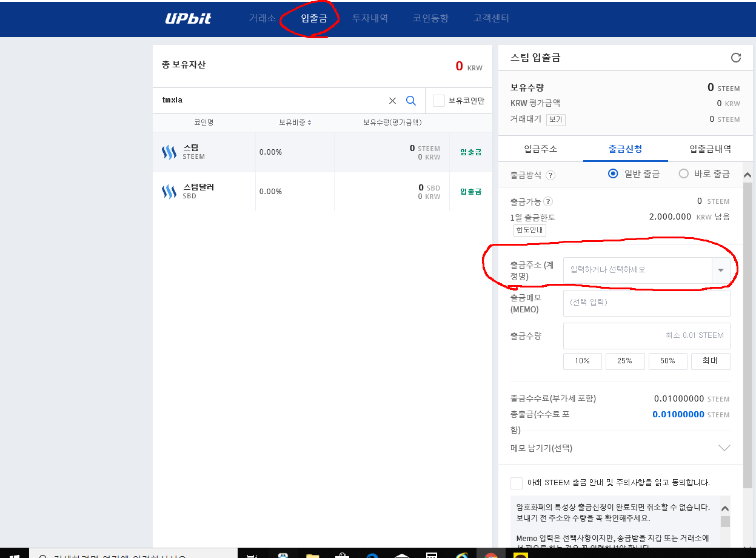Click the UPbit logo
Image resolution: width=756 pixels, height=558 pixels.
[188, 18]
